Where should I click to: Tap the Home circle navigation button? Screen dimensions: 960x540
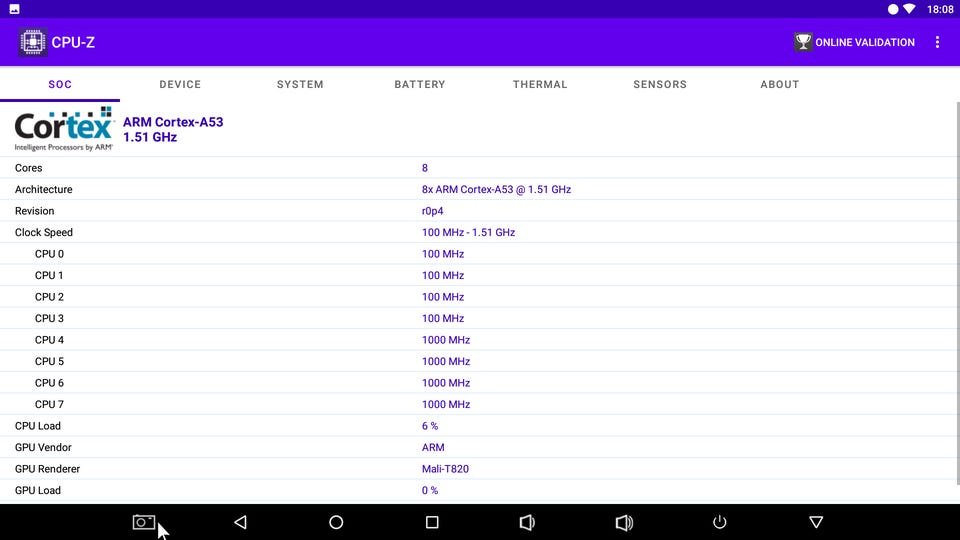click(x=336, y=522)
